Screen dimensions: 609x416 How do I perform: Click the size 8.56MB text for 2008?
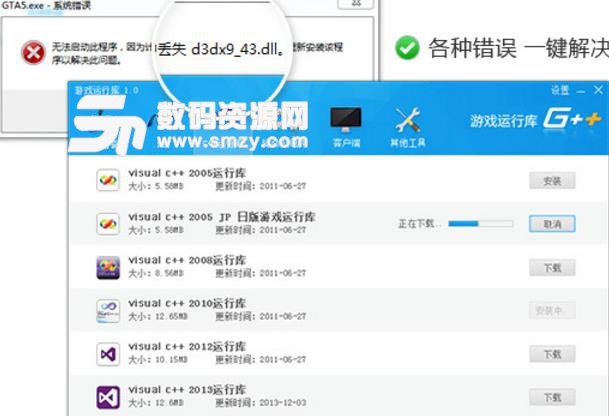pos(169,273)
